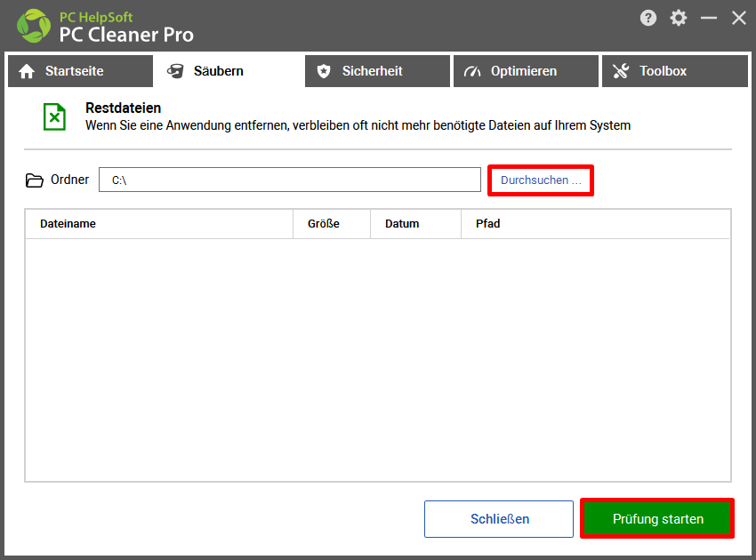This screenshot has height=560, width=756.
Task: Open the Sicherheit tab
Action: pos(377,71)
